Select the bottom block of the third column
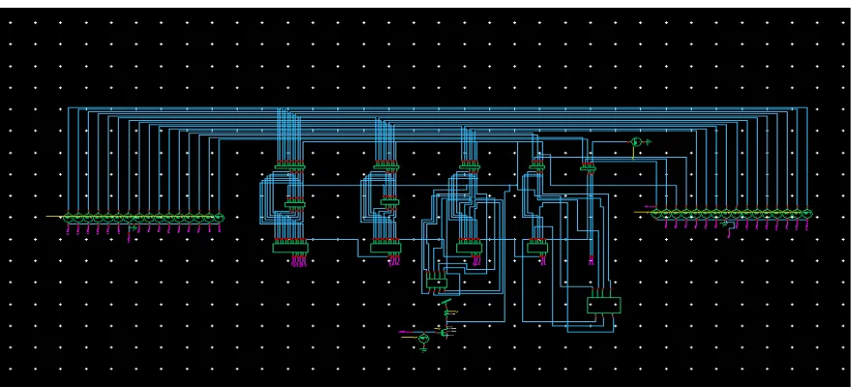 tap(470, 248)
